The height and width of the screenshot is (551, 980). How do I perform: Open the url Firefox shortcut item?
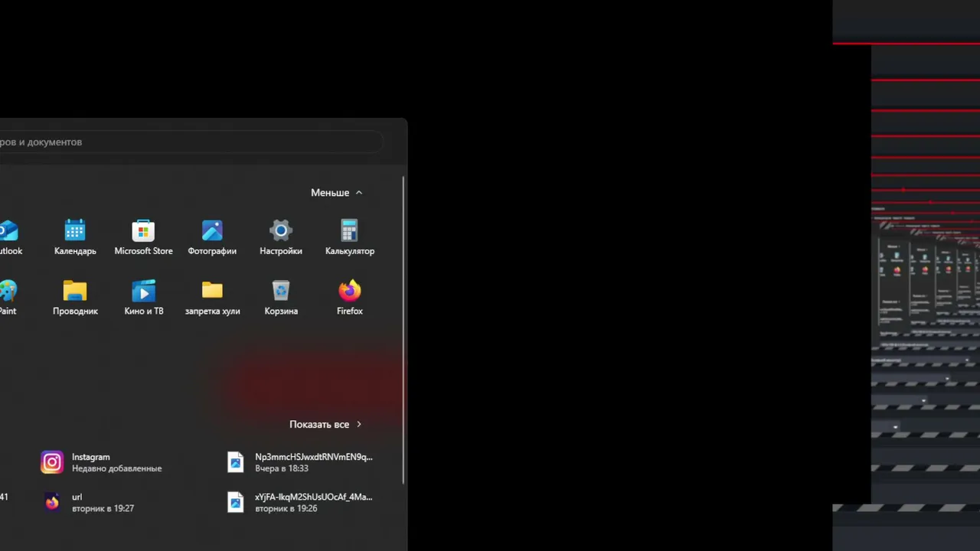point(87,502)
